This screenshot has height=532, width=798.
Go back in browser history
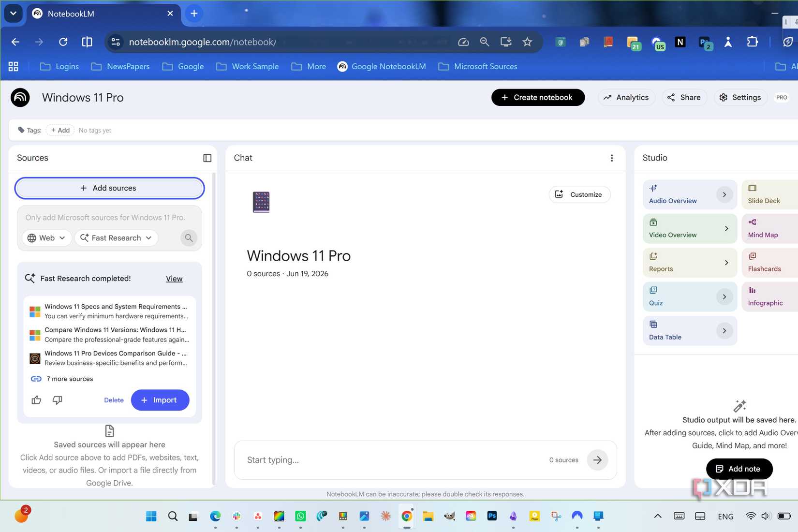[x=15, y=42]
